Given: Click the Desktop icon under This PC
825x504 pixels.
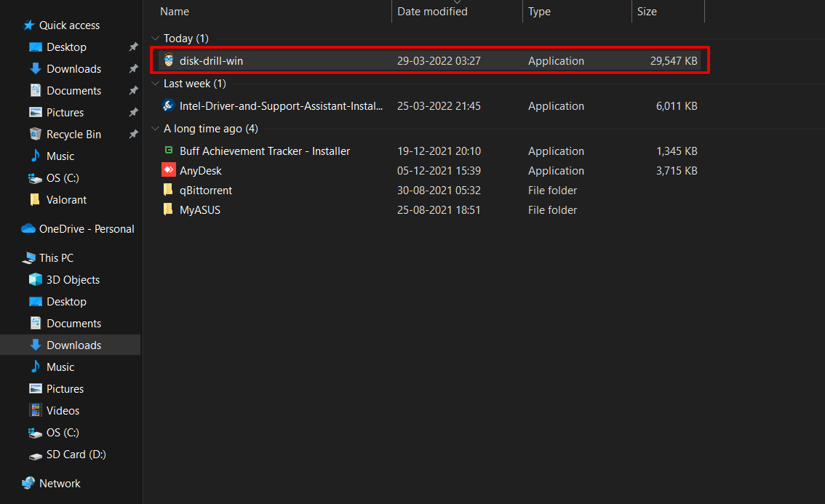Looking at the screenshot, I should coord(35,301).
